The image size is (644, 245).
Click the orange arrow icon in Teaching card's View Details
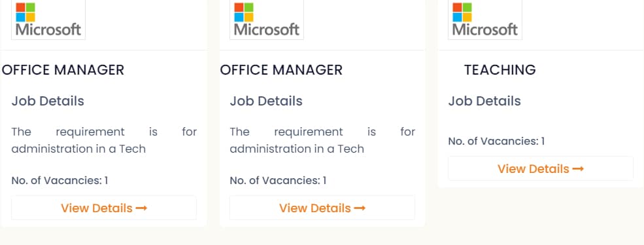(x=578, y=169)
